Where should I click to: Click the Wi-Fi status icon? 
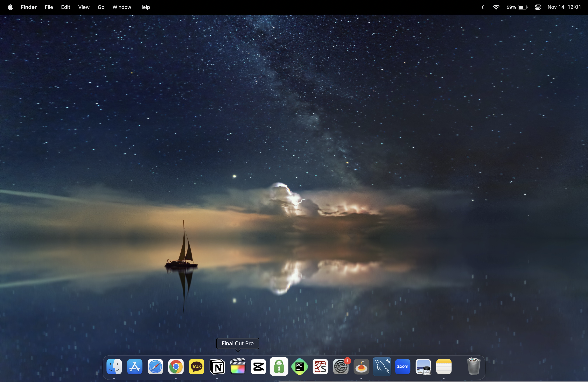coord(496,7)
